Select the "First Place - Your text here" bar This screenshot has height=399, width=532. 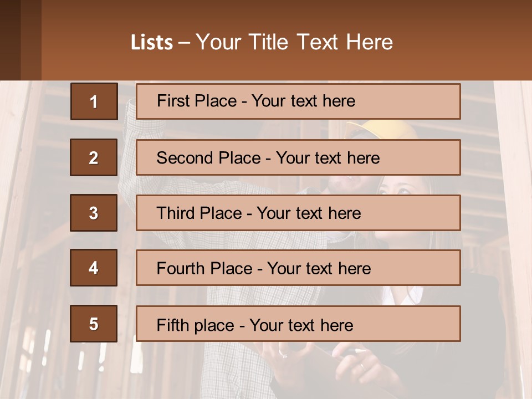298,101
